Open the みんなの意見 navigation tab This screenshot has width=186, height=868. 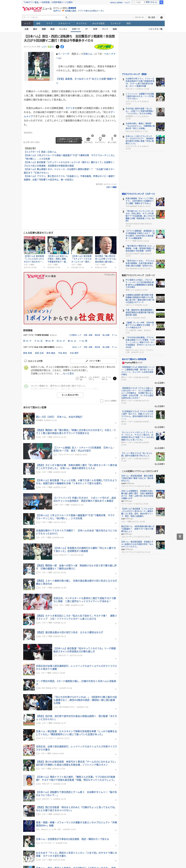[x=98, y=24]
